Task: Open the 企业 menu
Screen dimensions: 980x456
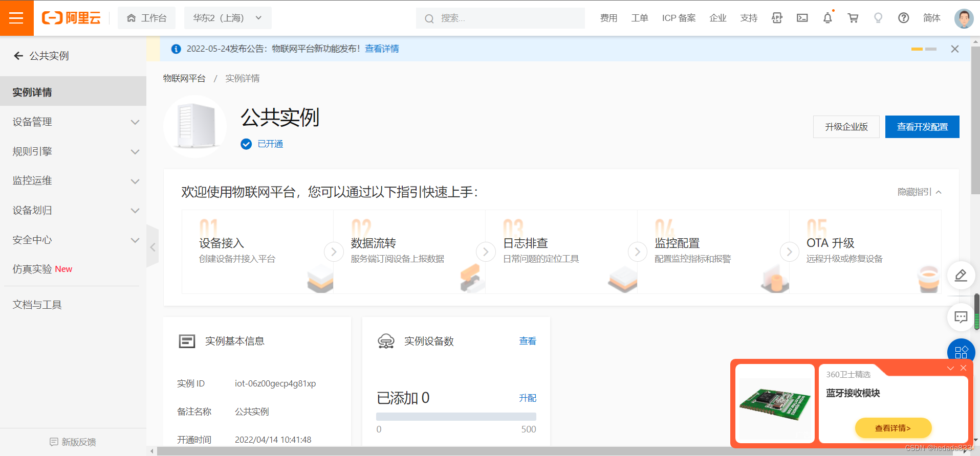Action: [718, 18]
